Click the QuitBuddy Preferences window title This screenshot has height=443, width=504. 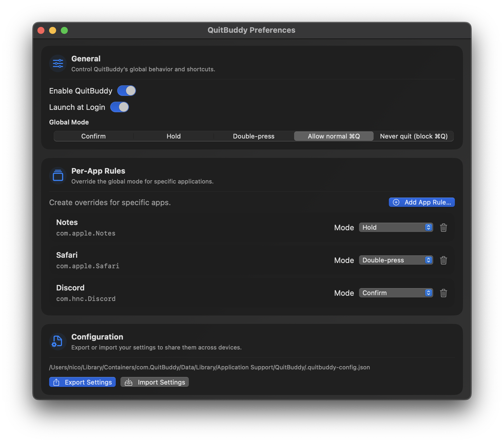click(x=251, y=30)
